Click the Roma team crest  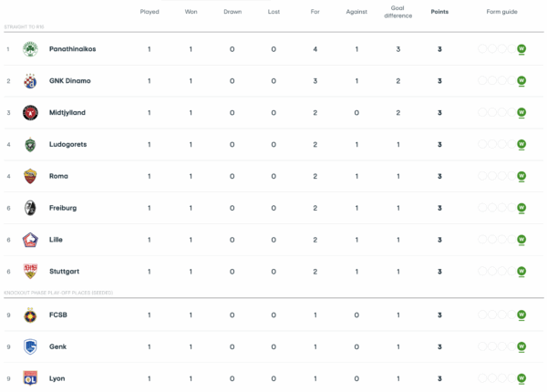click(x=28, y=176)
